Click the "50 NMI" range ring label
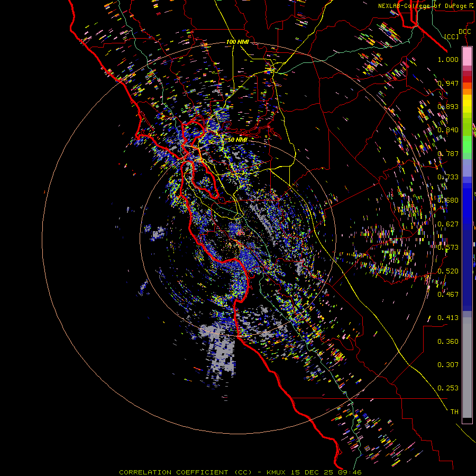The image size is (476, 476). [237, 140]
